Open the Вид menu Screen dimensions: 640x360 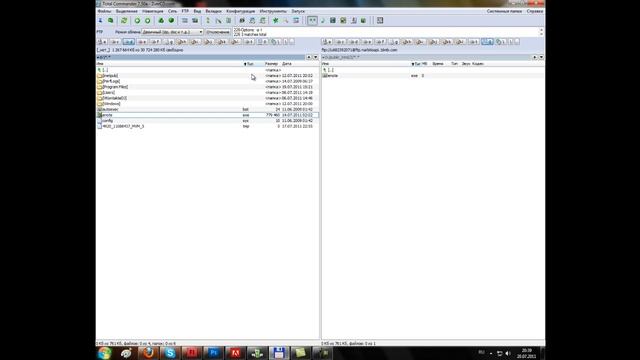click(197, 11)
